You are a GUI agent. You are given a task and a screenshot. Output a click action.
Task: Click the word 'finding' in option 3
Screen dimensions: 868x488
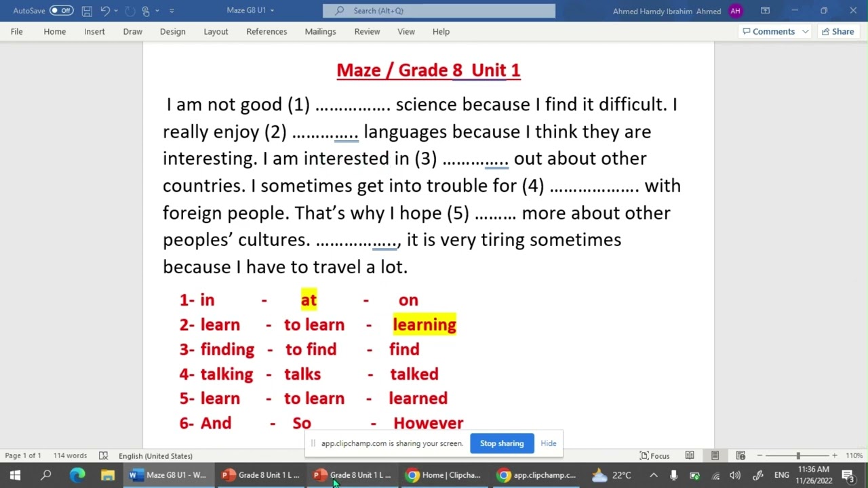click(x=227, y=350)
